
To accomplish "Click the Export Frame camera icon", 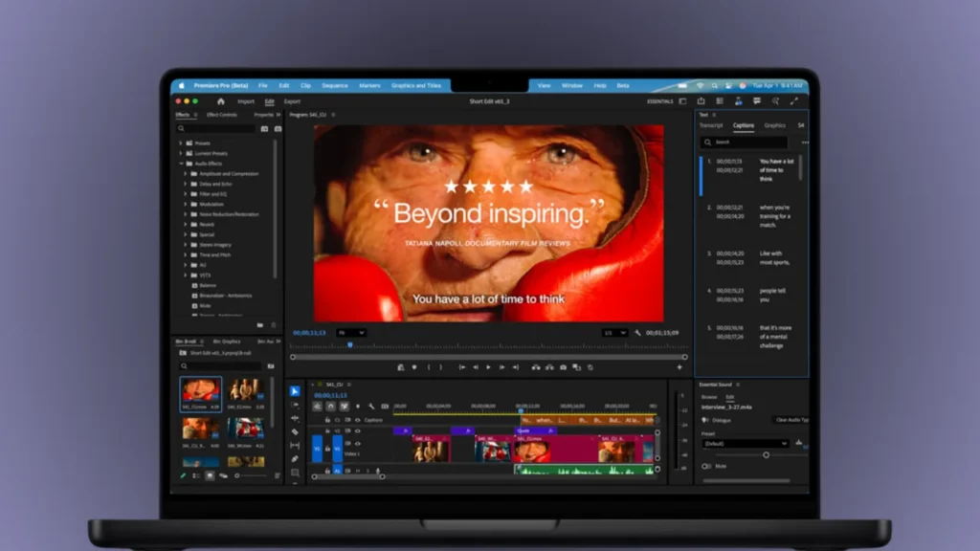I will [563, 366].
